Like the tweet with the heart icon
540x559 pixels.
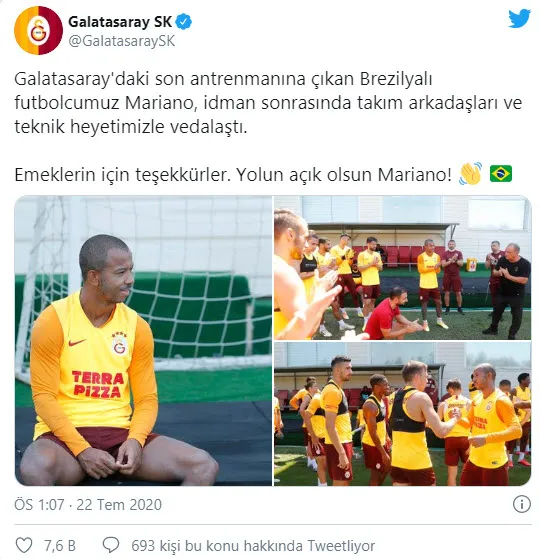24,545
